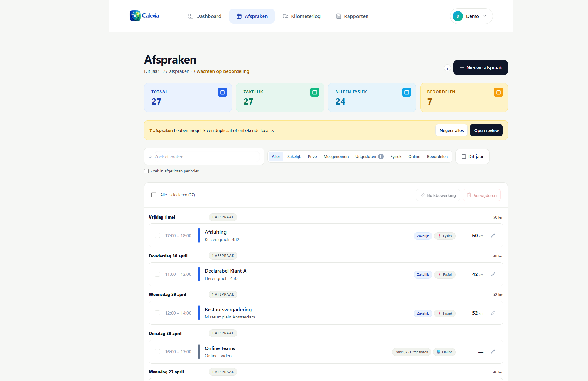Click the calendar icon on the Zakelijk card
The height and width of the screenshot is (381, 588).
pyautogui.click(x=315, y=92)
